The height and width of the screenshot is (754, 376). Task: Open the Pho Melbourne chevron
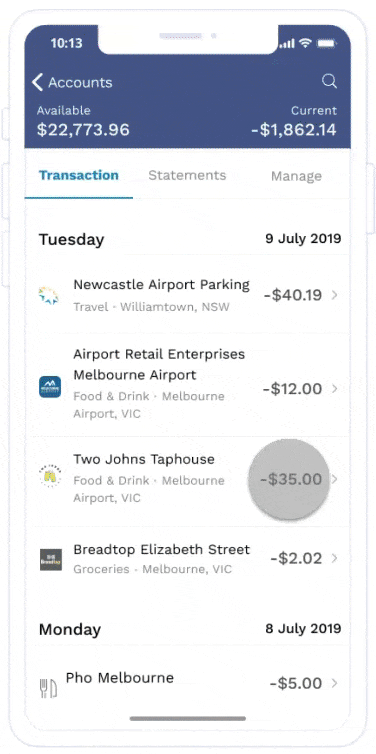335,683
